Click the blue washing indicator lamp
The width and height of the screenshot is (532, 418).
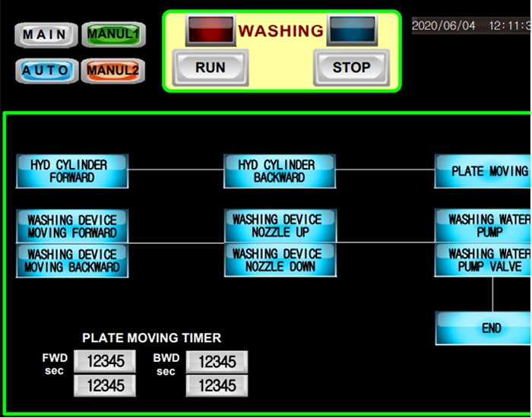(351, 30)
